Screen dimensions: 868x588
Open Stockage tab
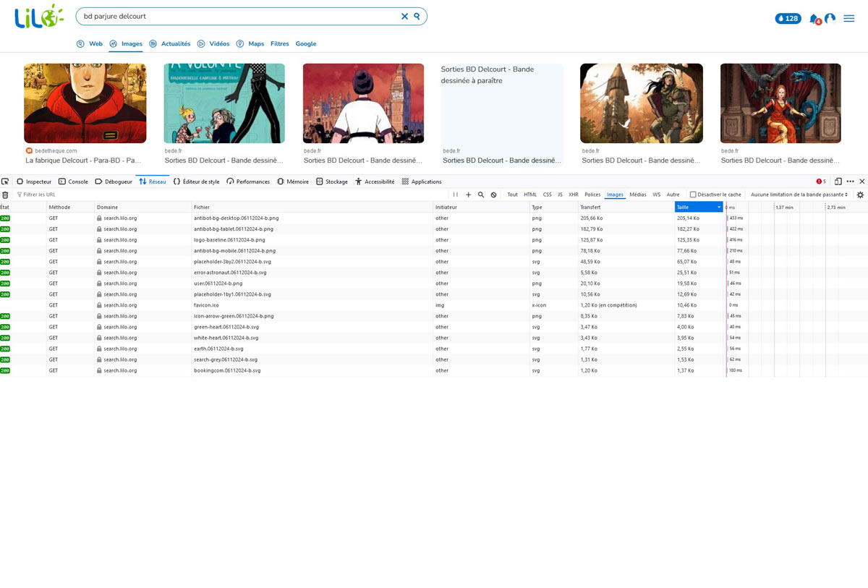[332, 182]
